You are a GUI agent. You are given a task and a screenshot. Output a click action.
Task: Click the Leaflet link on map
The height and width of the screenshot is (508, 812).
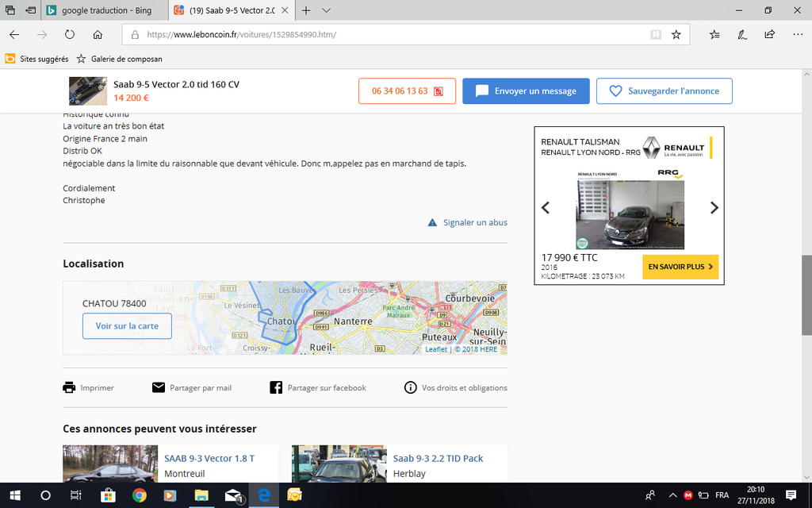[x=436, y=349]
